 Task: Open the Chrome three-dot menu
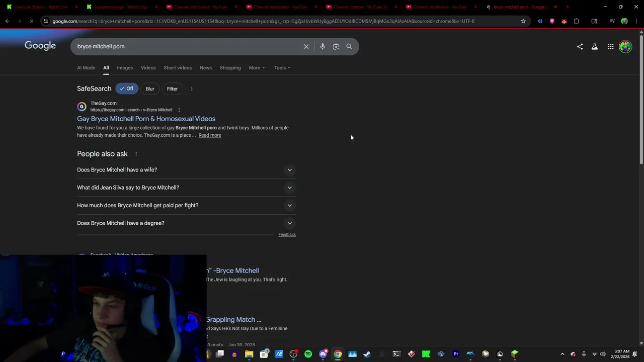click(636, 21)
